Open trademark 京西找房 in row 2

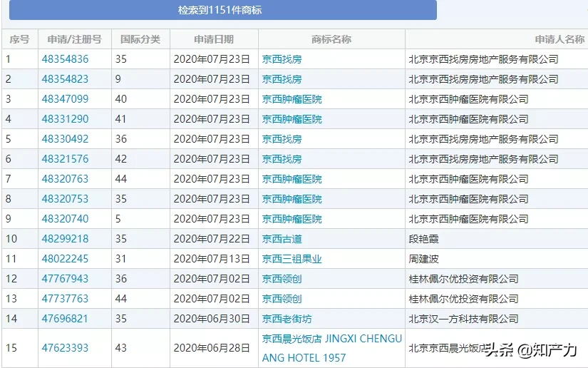[x=282, y=79]
